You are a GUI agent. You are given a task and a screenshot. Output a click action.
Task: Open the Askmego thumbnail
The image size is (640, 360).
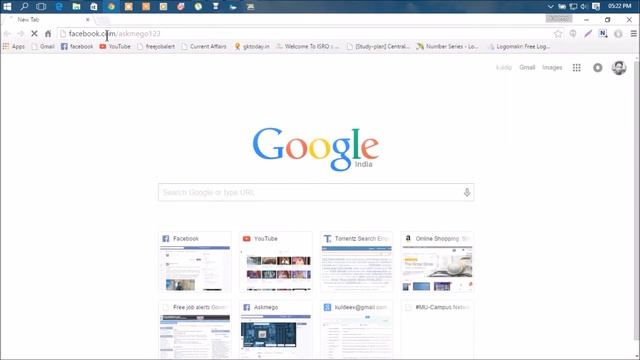tap(276, 331)
